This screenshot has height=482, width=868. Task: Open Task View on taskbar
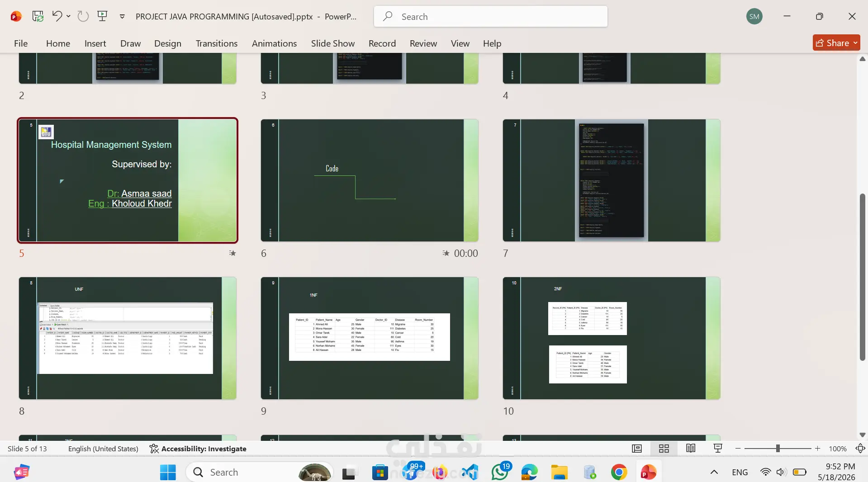350,473
